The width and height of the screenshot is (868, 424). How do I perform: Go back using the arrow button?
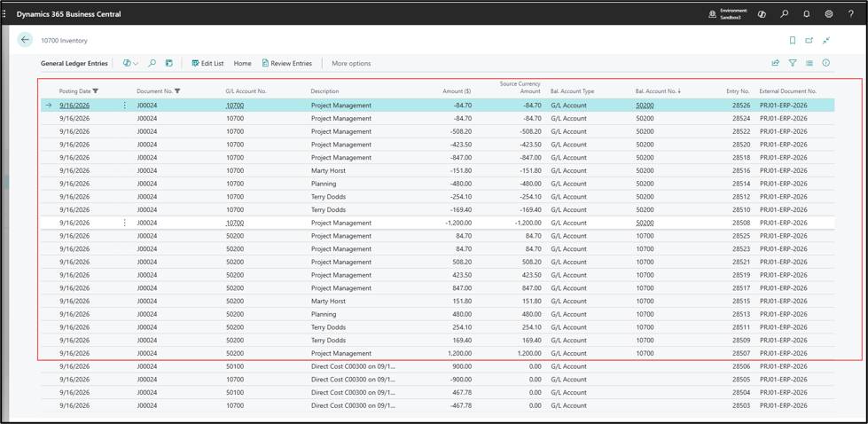[25, 40]
